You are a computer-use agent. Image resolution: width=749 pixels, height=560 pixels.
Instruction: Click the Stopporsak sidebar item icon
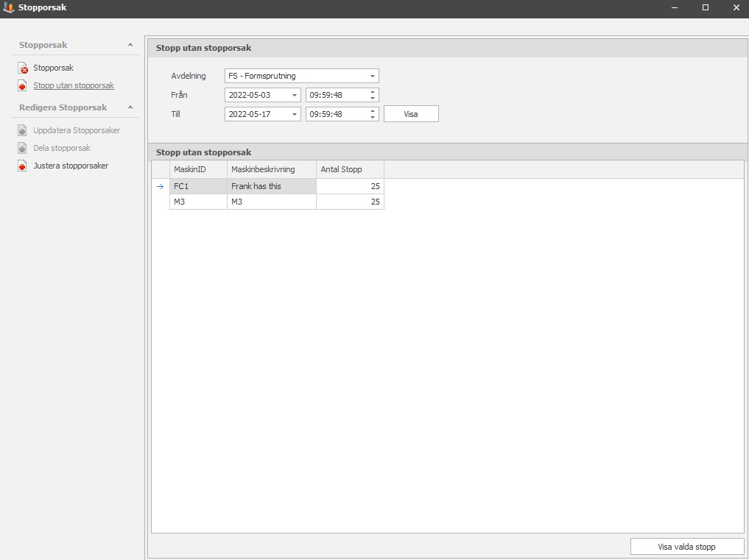[x=22, y=68]
